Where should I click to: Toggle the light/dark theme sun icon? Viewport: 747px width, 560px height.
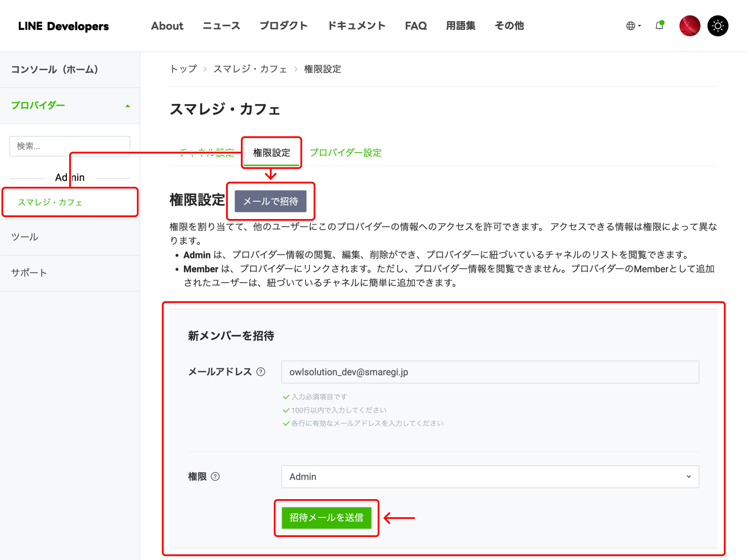pos(718,26)
